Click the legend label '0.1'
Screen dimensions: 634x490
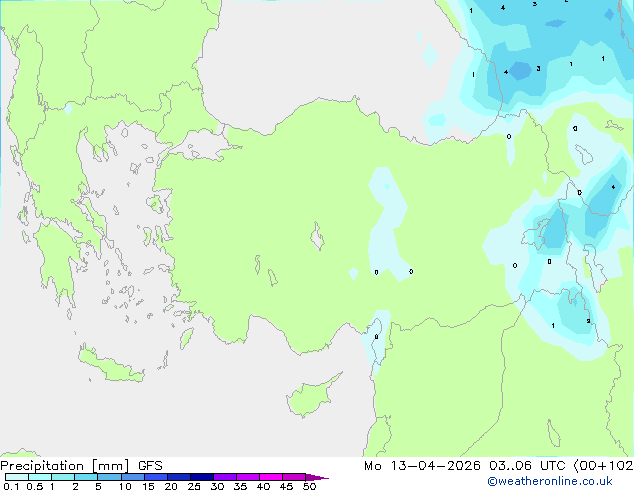11,486
